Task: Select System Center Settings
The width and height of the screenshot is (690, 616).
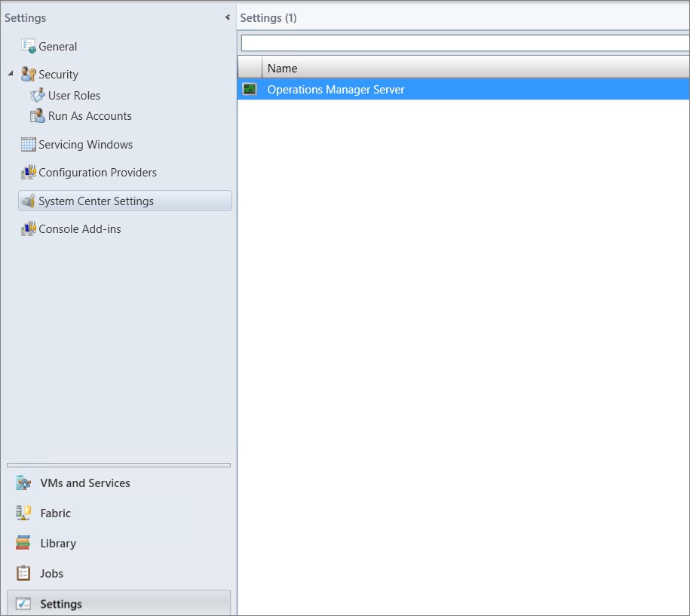Action: [125, 201]
